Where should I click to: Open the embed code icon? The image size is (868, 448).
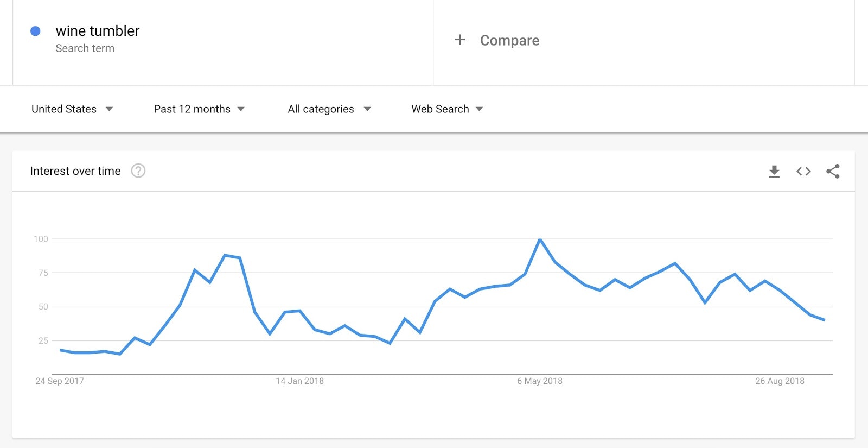803,172
